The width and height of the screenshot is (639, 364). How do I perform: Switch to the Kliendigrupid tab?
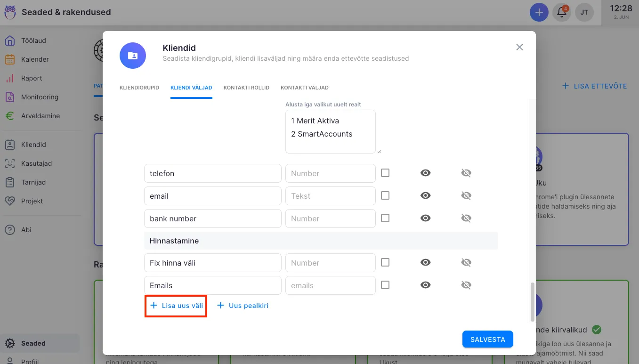pos(139,88)
